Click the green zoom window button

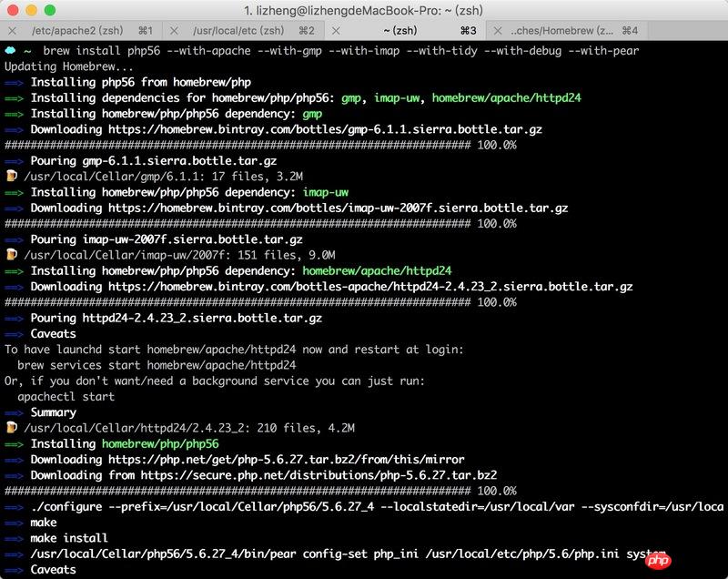tap(50, 10)
